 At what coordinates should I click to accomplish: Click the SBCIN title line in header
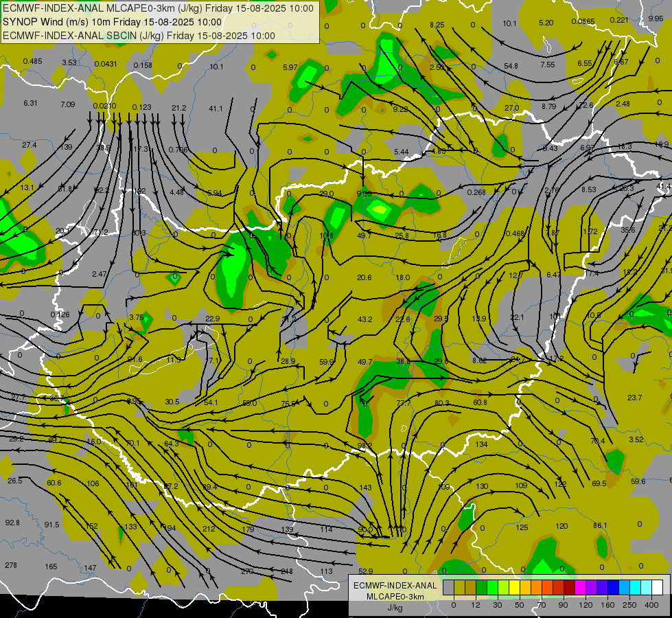(139, 36)
